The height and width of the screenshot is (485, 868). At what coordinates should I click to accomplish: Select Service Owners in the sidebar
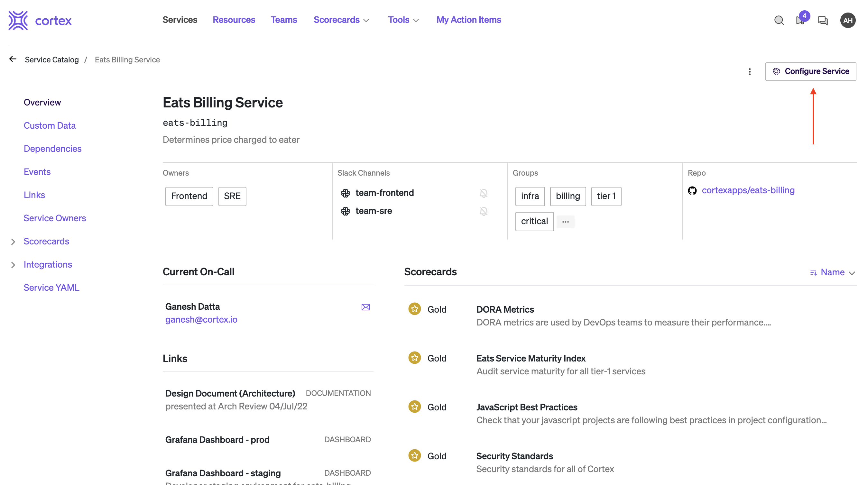(x=55, y=219)
